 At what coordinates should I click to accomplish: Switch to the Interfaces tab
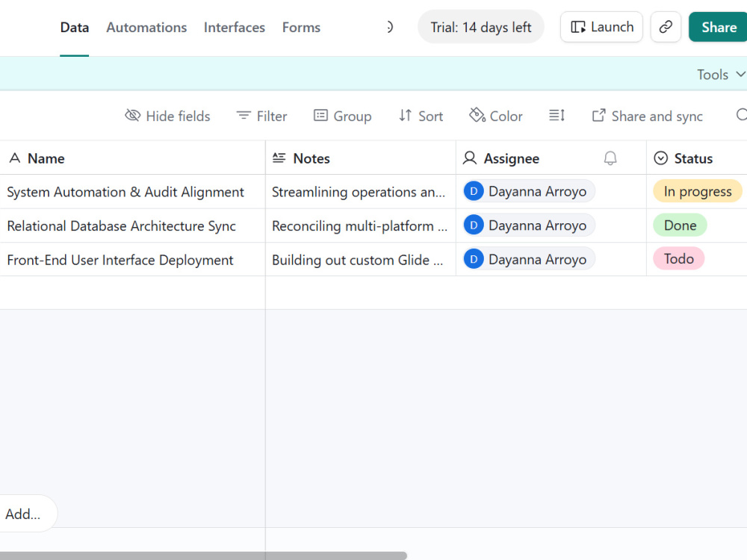coord(234,28)
